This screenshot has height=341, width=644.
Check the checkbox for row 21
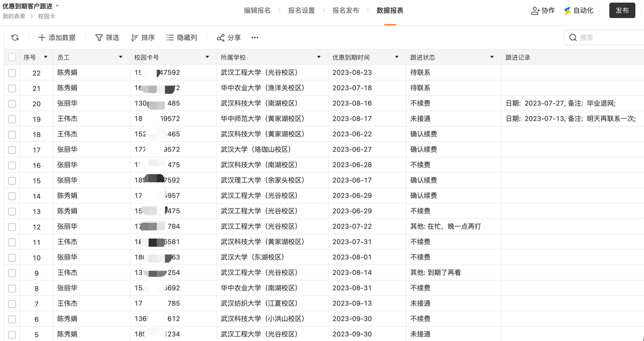(x=12, y=88)
